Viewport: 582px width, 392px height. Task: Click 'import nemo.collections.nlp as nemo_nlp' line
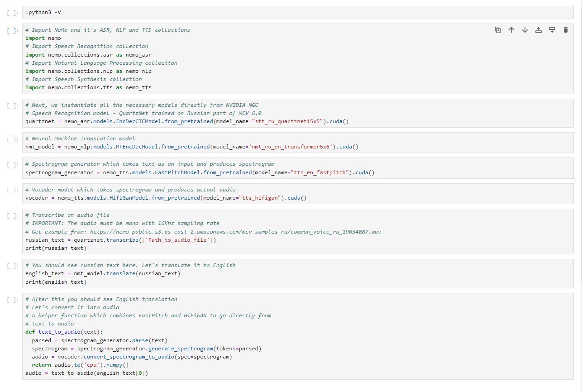click(88, 71)
